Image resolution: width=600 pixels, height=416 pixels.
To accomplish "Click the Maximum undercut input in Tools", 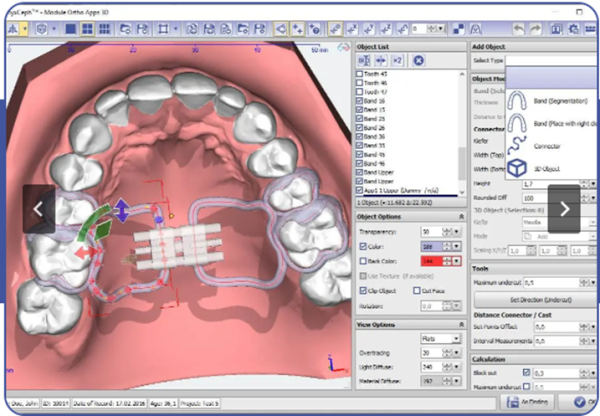I will point(551,283).
